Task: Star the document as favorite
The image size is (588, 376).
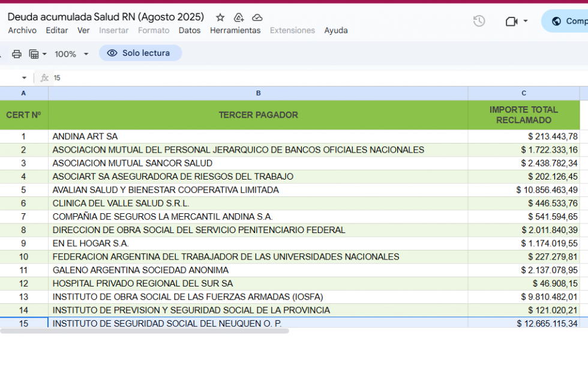Action: pyautogui.click(x=220, y=17)
